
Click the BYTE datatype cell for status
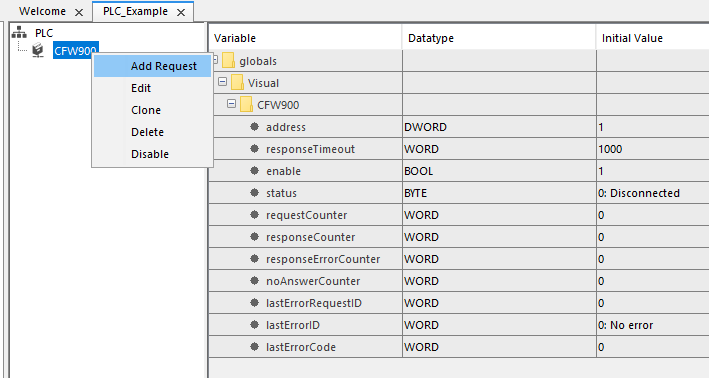499,193
